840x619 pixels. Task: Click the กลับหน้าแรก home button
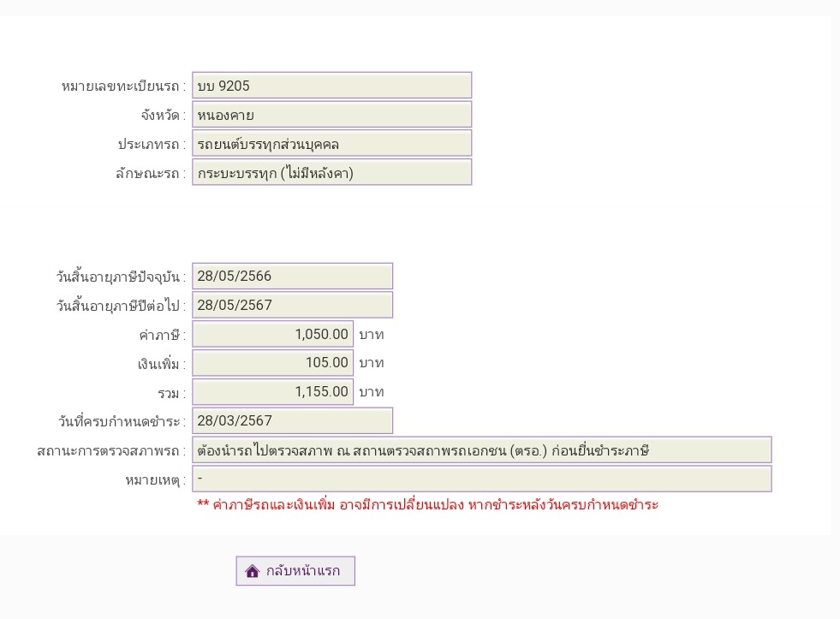click(x=295, y=571)
